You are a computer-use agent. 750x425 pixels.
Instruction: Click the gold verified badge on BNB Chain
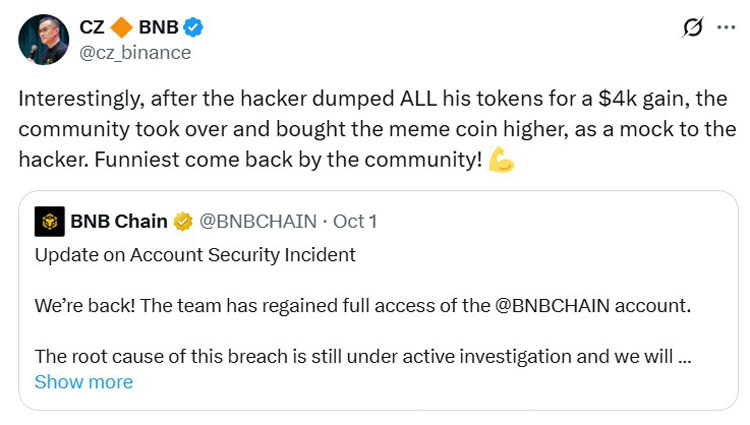(x=183, y=221)
